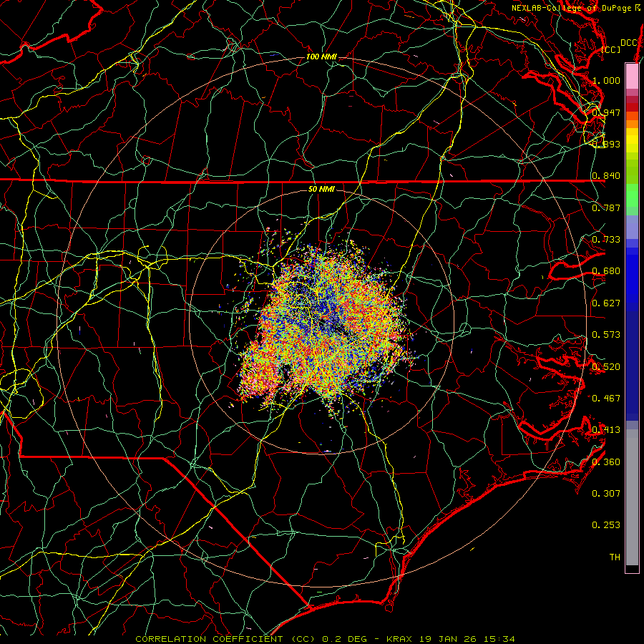Pick the gray color bar segment
Image resolution: width=644 pixels, height=644 pixels.
coord(632,497)
